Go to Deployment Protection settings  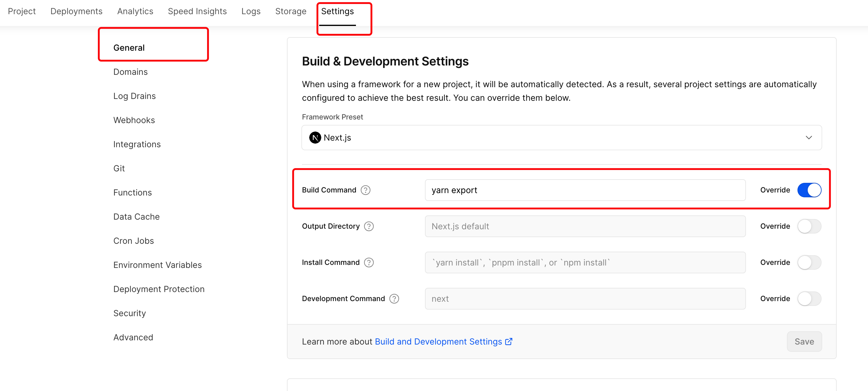pos(159,289)
